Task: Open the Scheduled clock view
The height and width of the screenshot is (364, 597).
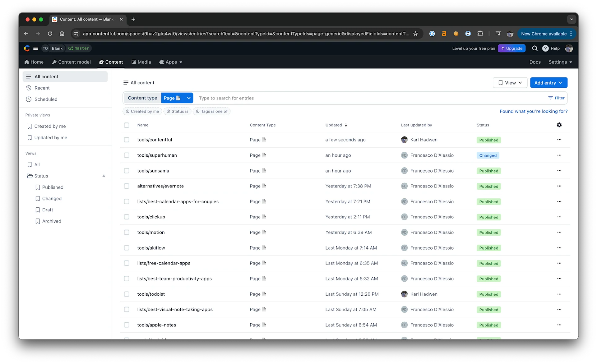Action: coord(46,99)
